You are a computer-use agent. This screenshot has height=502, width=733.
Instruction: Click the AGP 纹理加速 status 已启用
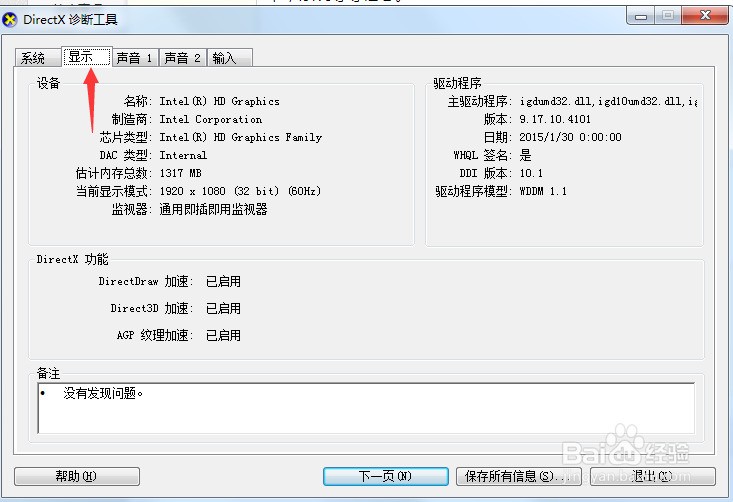tap(223, 335)
